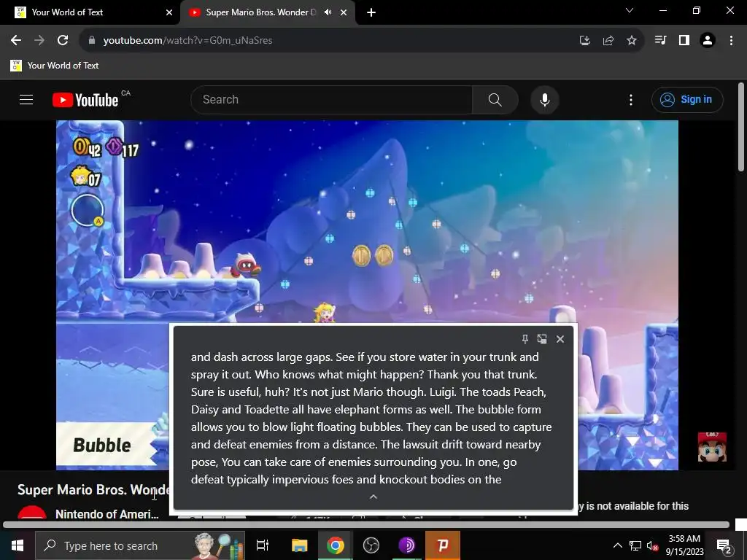The height and width of the screenshot is (560, 747).
Task: Click the Sign in button
Action: point(687,99)
